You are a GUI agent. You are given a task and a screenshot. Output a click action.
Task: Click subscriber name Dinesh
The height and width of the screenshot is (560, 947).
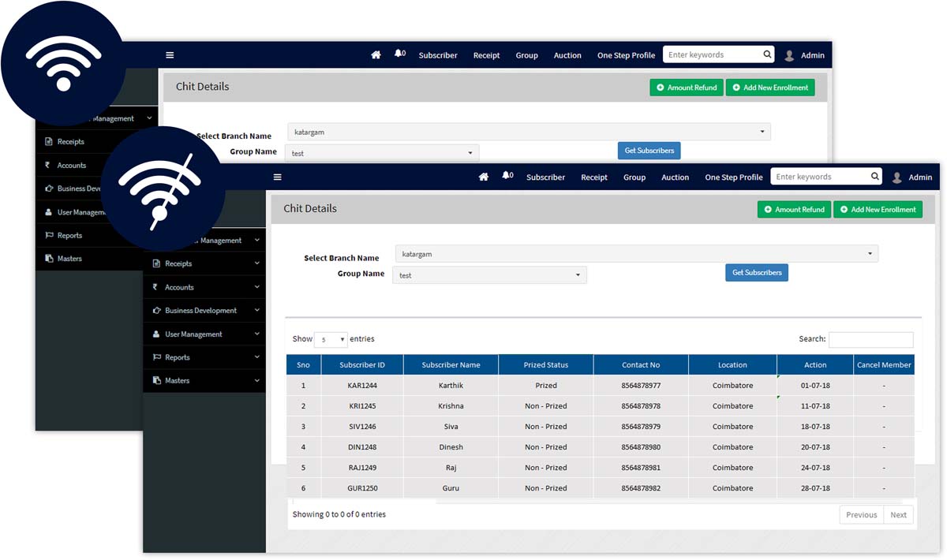click(x=451, y=447)
